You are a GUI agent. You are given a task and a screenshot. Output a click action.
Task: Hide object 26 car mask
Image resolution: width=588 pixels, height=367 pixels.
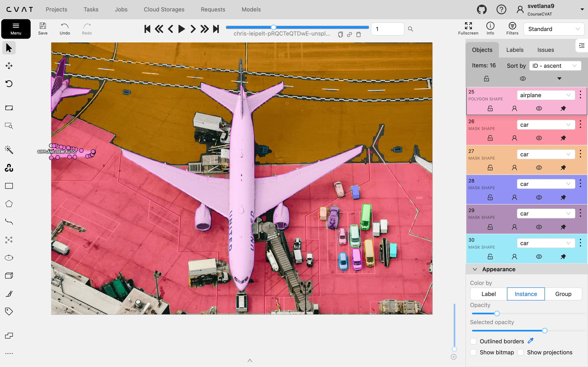coord(539,138)
